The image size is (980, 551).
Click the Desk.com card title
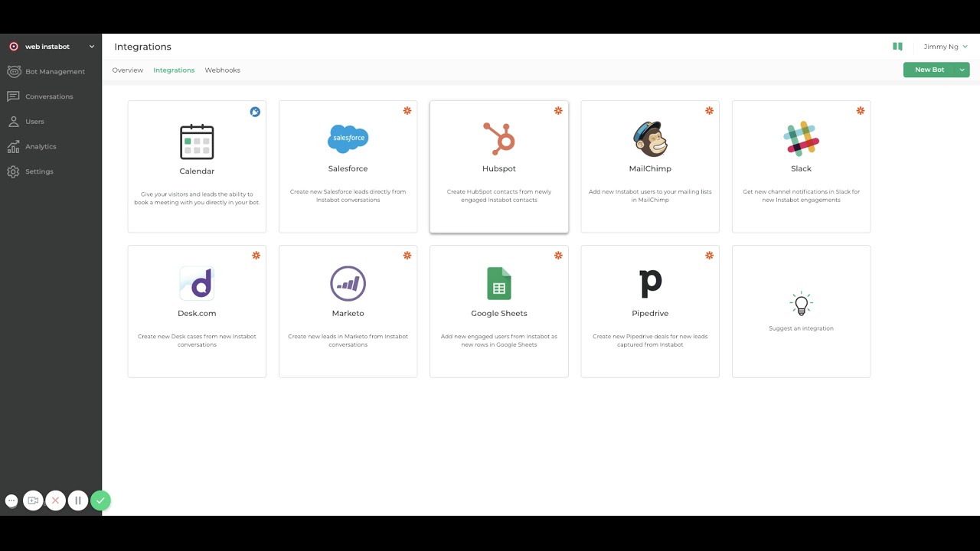pyautogui.click(x=197, y=313)
